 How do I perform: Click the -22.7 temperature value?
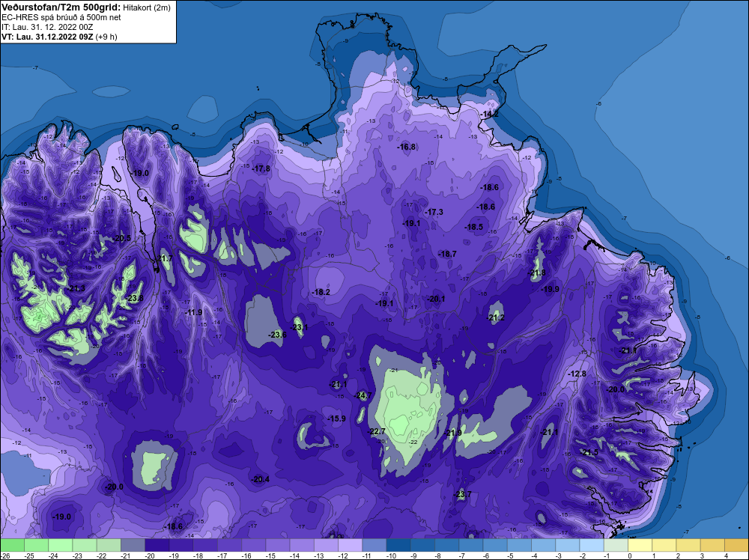click(x=376, y=431)
